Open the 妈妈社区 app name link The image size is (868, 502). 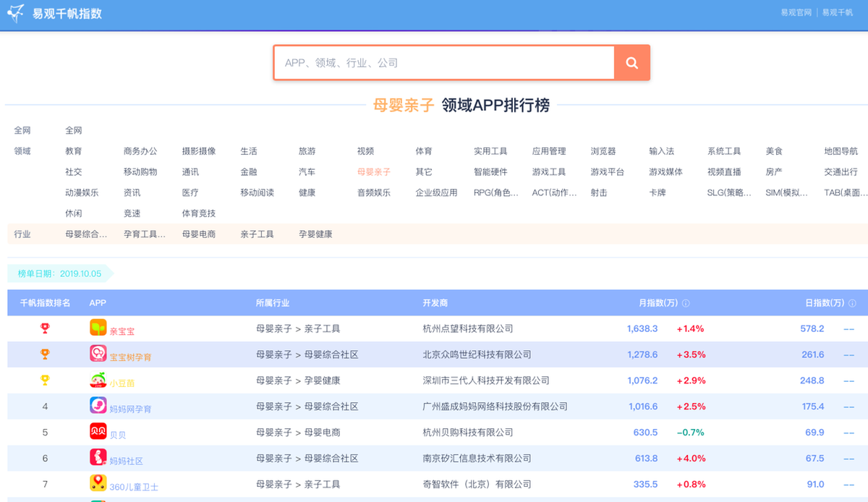[x=127, y=461]
